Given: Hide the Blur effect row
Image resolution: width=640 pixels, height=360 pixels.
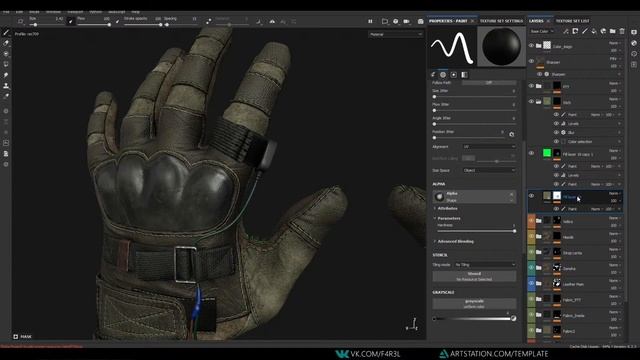Looking at the screenshot, I should [556, 132].
